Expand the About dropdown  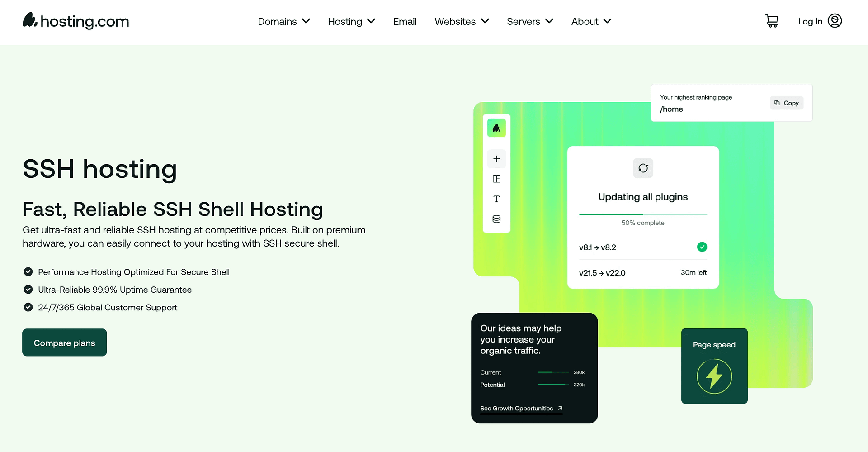tap(591, 21)
